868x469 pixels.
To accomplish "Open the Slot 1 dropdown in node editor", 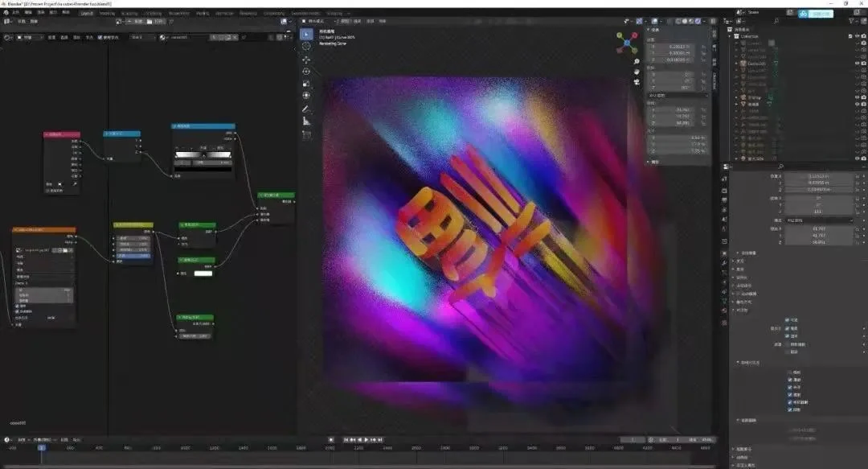I will pos(141,37).
